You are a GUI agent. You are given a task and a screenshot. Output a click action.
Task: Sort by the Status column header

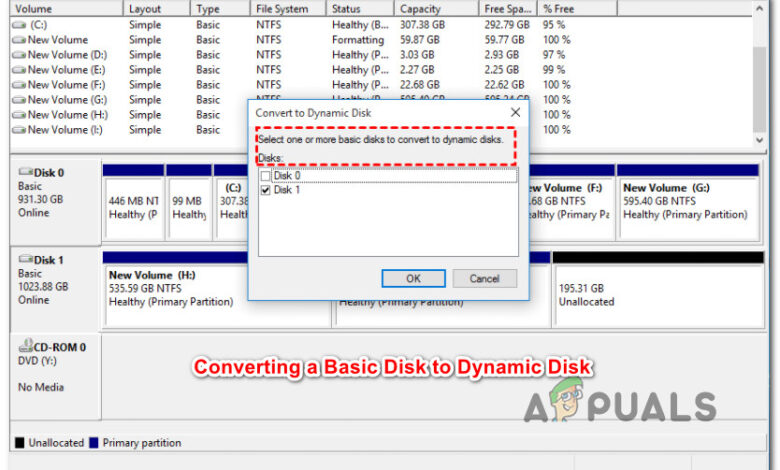point(360,8)
